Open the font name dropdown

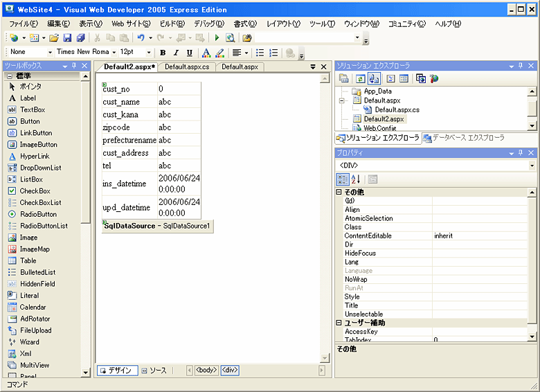click(x=114, y=53)
